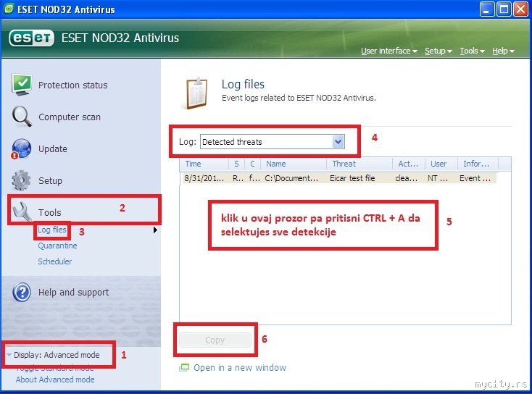The height and width of the screenshot is (394, 532).
Task: Open the Help menu in top bar
Action: point(503,51)
